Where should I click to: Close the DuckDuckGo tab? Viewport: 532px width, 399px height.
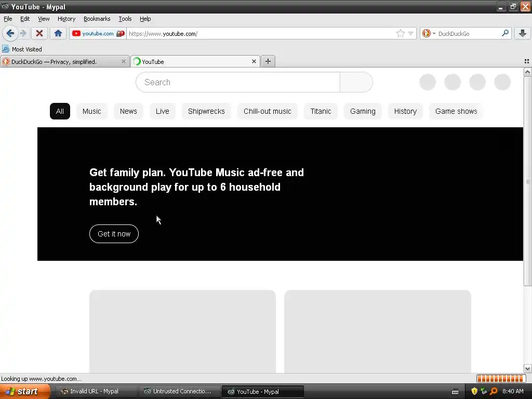tap(124, 61)
